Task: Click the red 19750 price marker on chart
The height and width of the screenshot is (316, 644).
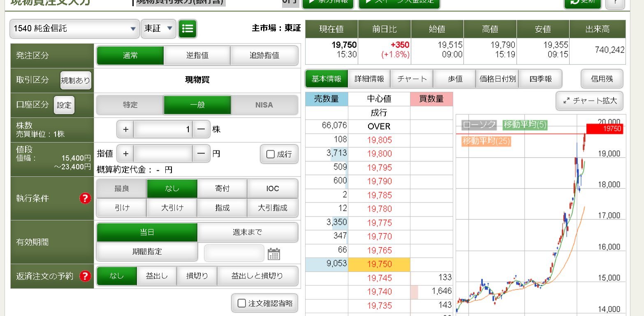Action: [604, 129]
